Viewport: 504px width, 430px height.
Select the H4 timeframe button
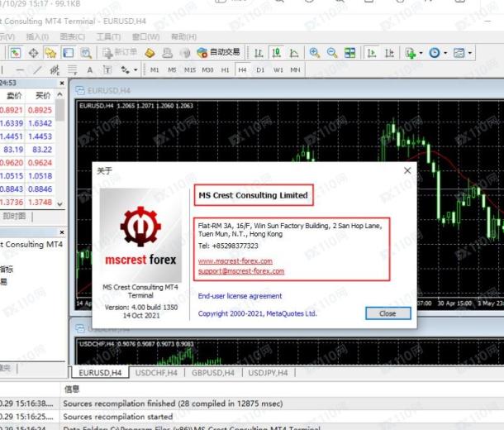coord(242,69)
